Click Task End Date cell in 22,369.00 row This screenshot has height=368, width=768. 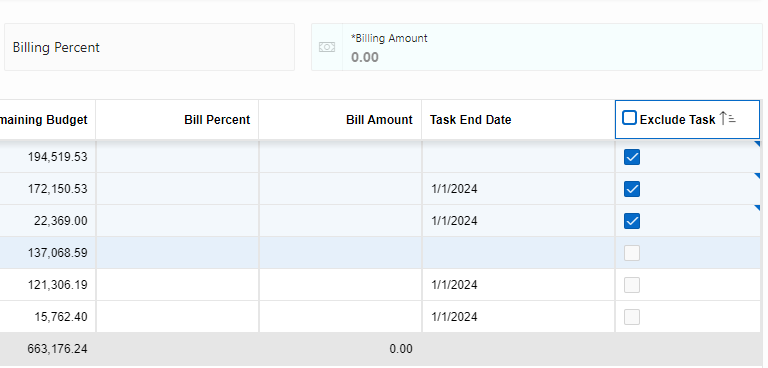point(518,221)
